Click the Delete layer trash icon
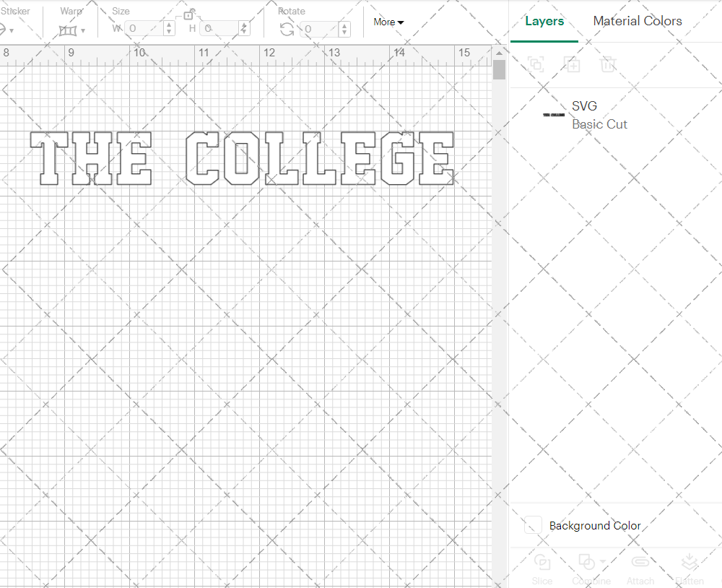 coord(608,64)
